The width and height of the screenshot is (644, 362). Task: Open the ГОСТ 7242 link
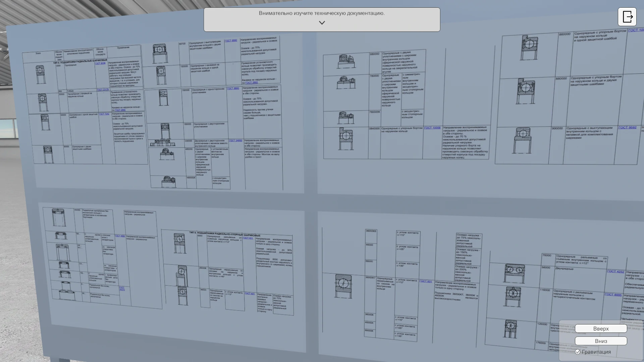point(104,114)
